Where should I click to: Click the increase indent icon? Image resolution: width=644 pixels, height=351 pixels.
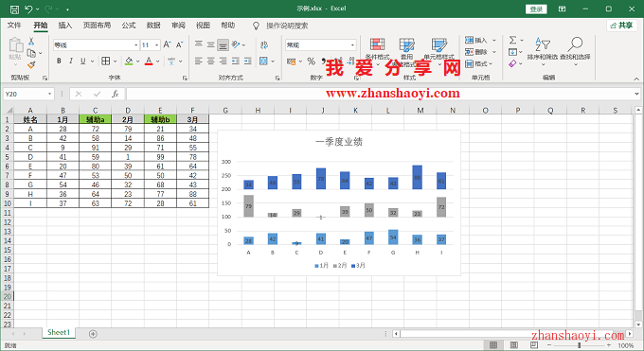248,61
